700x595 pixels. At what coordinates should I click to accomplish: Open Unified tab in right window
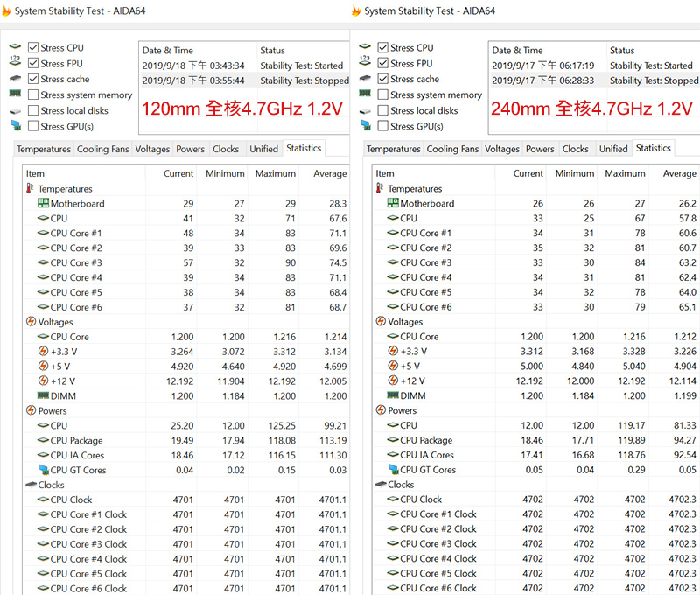pyautogui.click(x=613, y=149)
